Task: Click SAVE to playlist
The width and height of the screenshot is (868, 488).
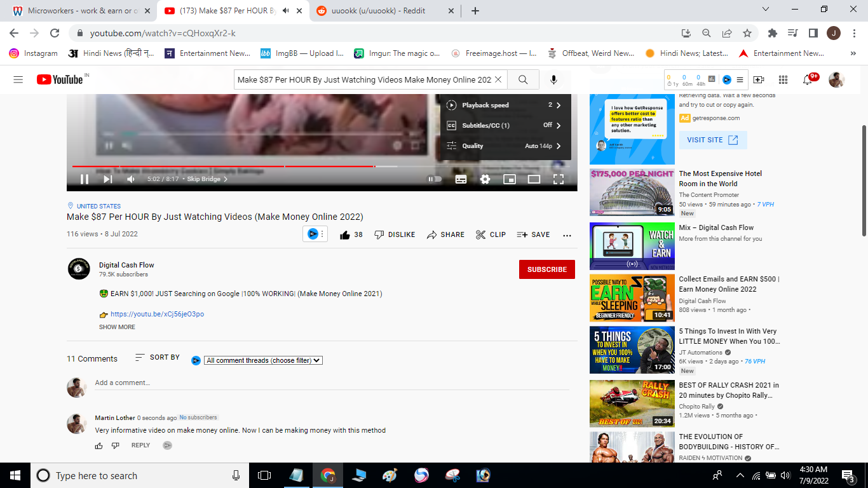Action: (533, 234)
